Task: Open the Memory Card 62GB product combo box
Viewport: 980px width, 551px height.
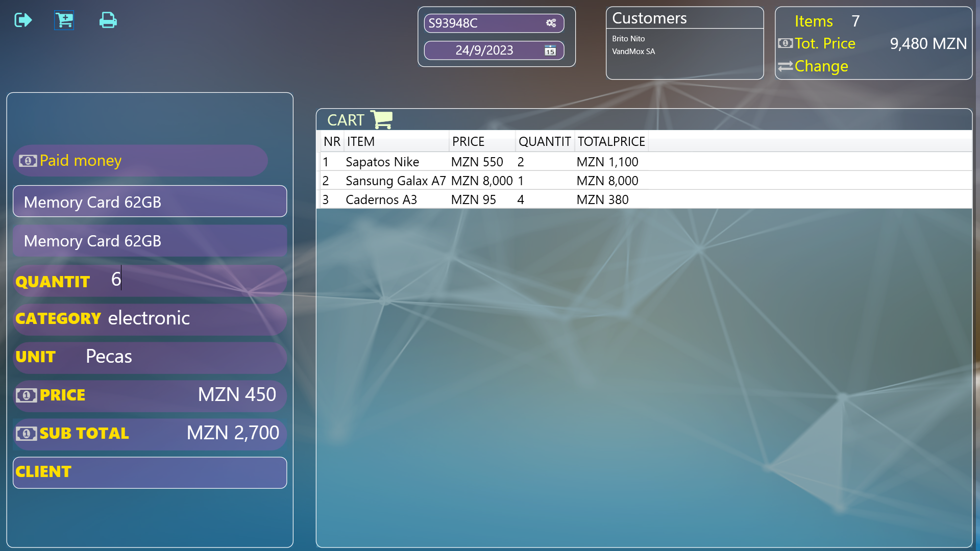Action: [x=150, y=202]
